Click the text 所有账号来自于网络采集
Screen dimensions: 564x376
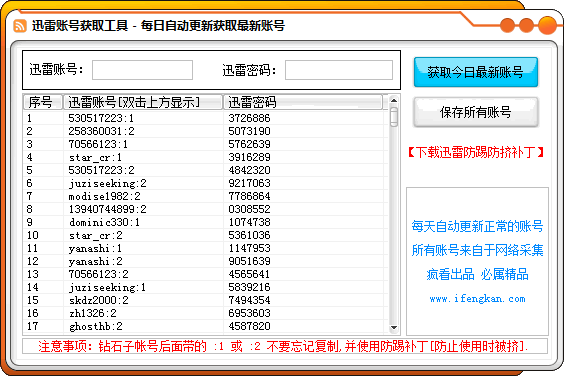coord(477,250)
